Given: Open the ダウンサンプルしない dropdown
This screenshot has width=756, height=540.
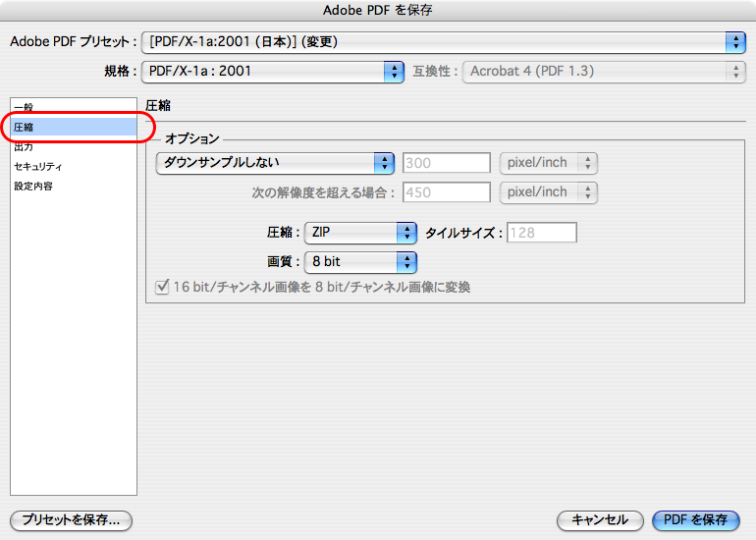Looking at the screenshot, I should (275, 163).
